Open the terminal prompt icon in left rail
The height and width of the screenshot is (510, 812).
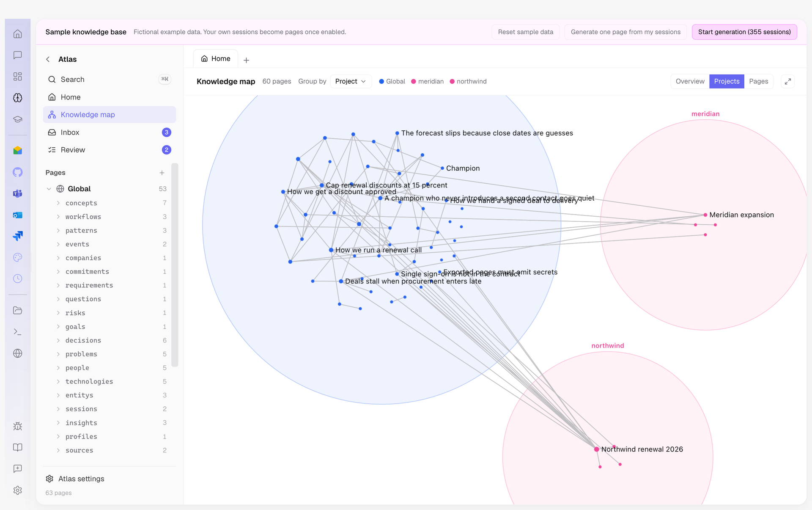[17, 332]
